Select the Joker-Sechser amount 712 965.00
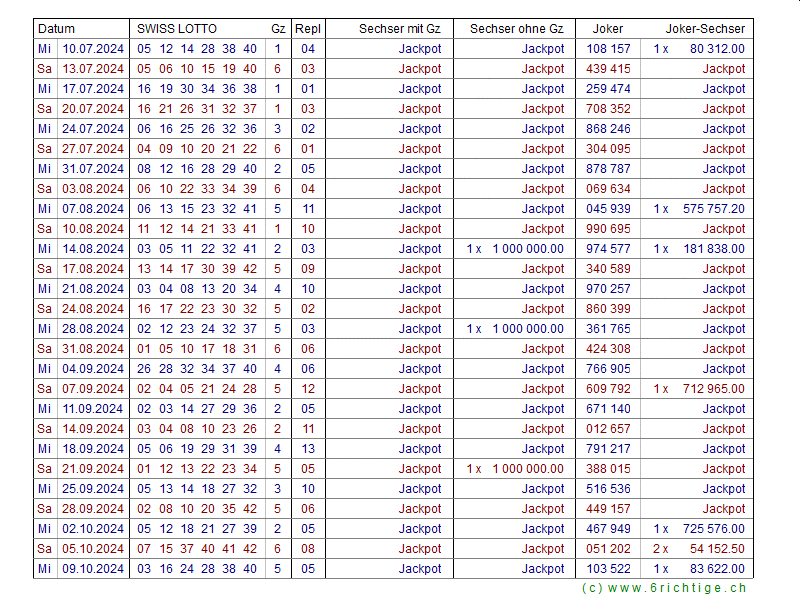 (x=716, y=389)
